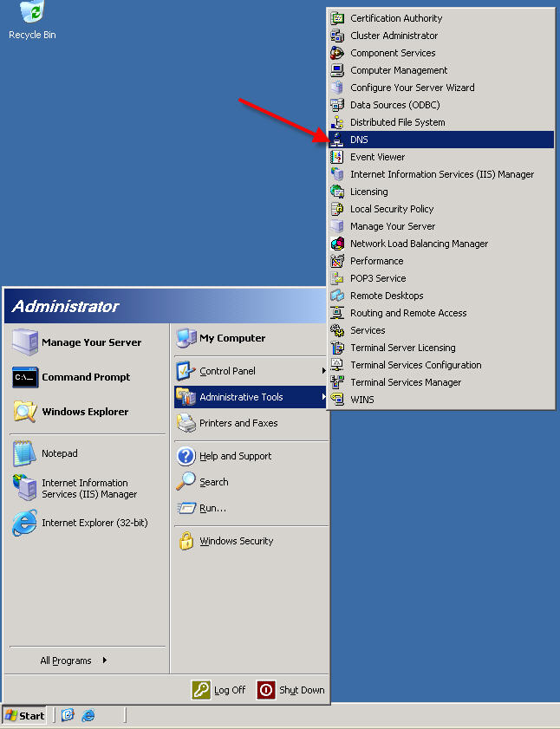Select Manage Your Server in the submenu list
Viewport: 560px width, 729px height.
441,226
